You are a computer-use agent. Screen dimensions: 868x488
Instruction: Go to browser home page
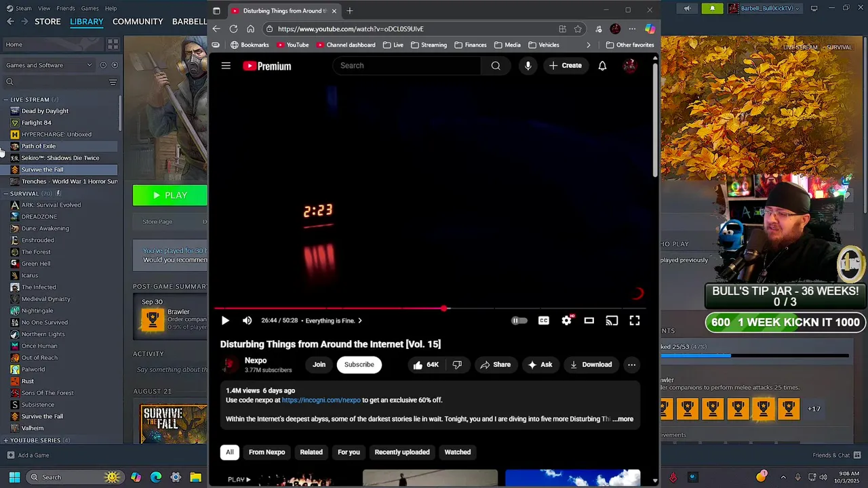coord(250,28)
